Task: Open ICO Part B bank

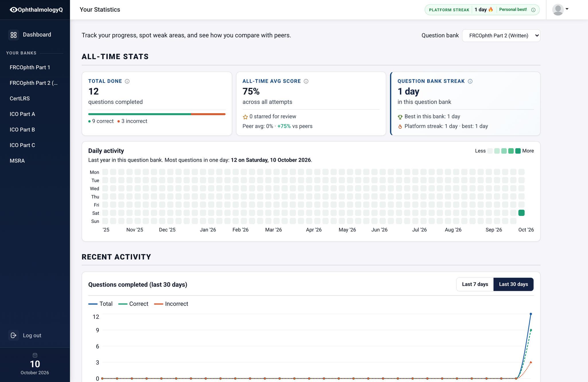Action: [x=22, y=130]
